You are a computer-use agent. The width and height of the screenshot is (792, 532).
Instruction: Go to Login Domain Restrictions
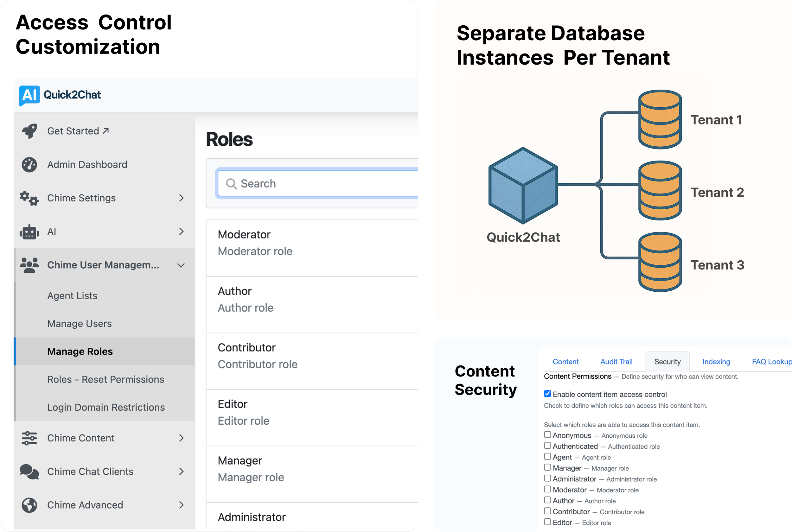click(x=106, y=407)
